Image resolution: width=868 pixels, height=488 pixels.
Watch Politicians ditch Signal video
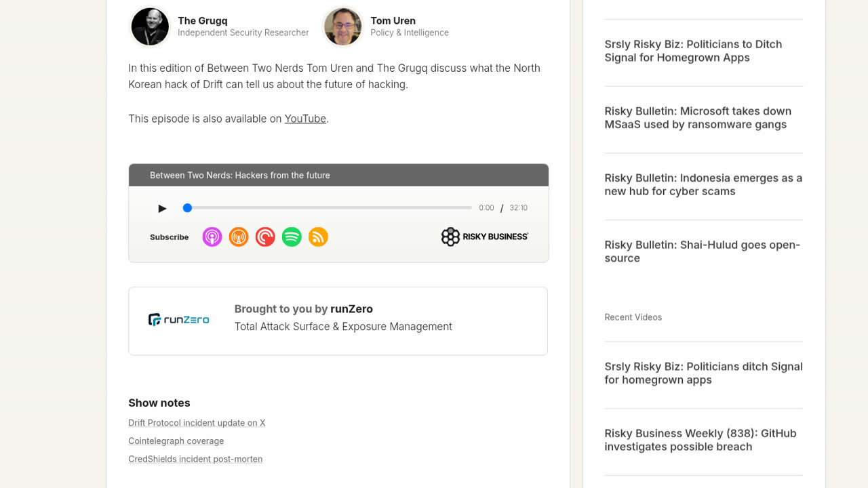click(x=703, y=373)
